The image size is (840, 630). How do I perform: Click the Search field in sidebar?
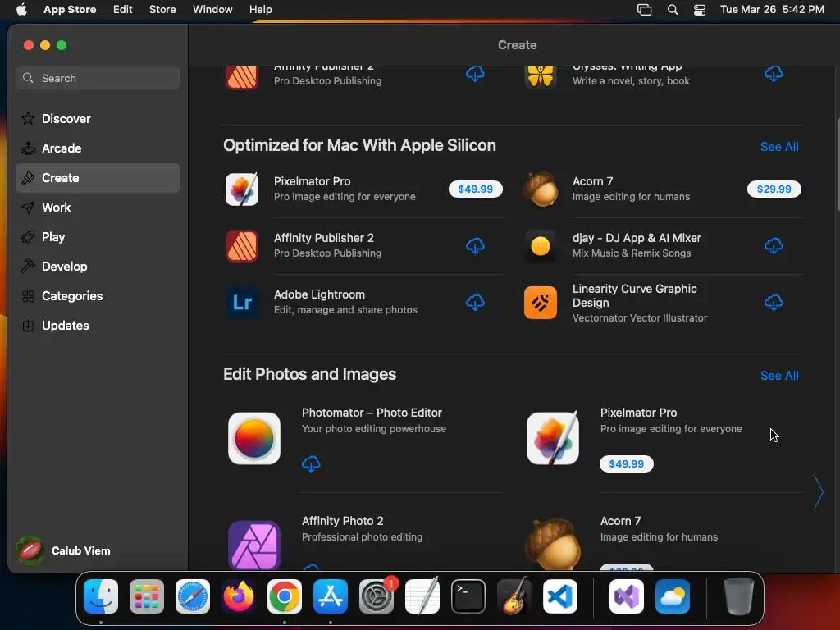[x=98, y=78]
